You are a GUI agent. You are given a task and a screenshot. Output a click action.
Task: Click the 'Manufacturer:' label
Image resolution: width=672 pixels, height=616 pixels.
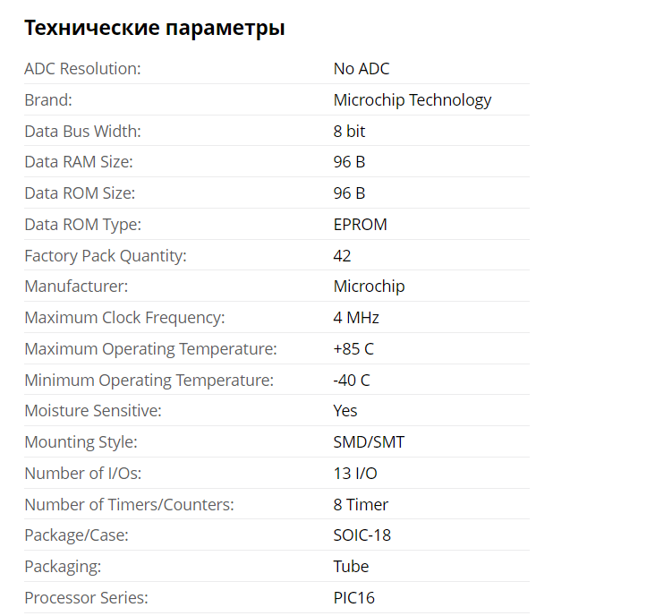tap(76, 287)
